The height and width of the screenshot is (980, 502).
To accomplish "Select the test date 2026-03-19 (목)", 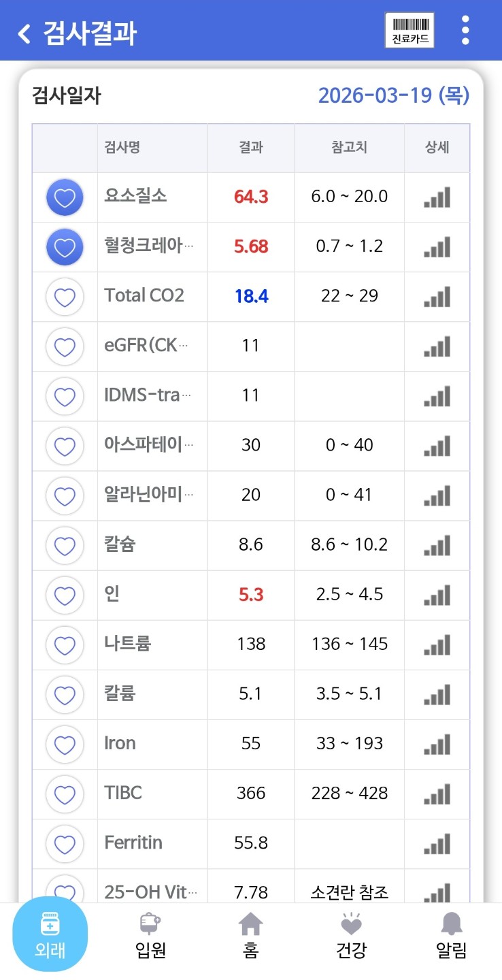I will point(393,95).
